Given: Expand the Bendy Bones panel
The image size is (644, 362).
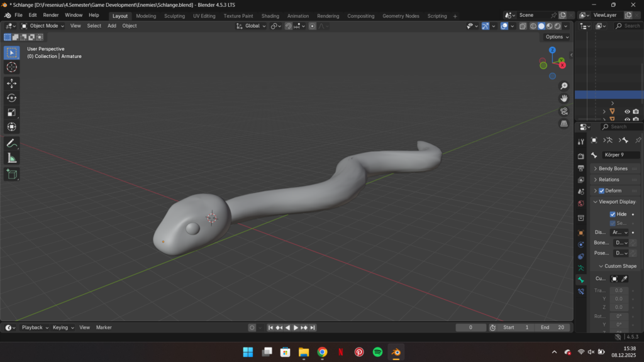Looking at the screenshot, I should coord(613,168).
